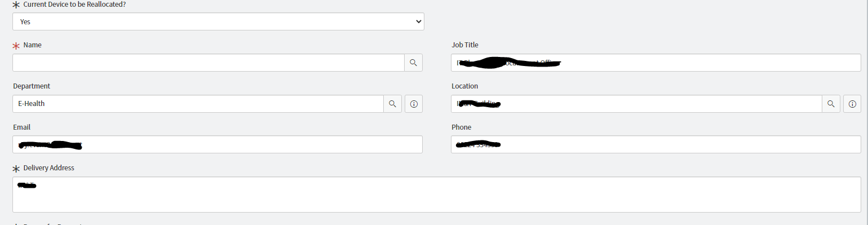Open the Name lookup search icon
Viewport: 868px width, 225px height.
(x=413, y=63)
